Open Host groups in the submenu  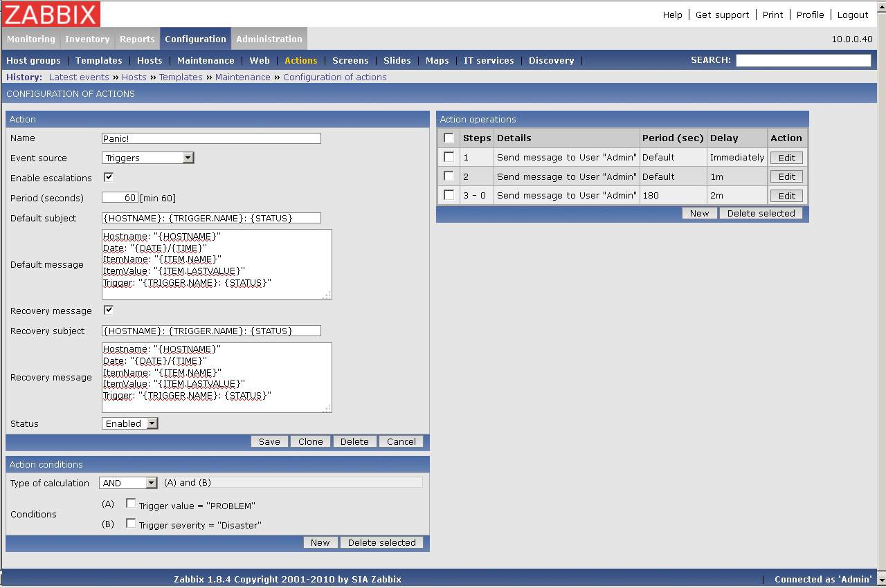coord(33,61)
